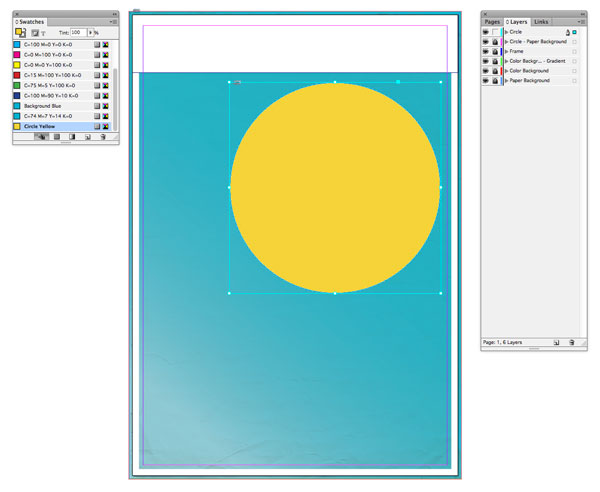Click Delete Swatch trash icon in Swatches panel
The width and height of the screenshot is (600, 492).
tap(103, 137)
